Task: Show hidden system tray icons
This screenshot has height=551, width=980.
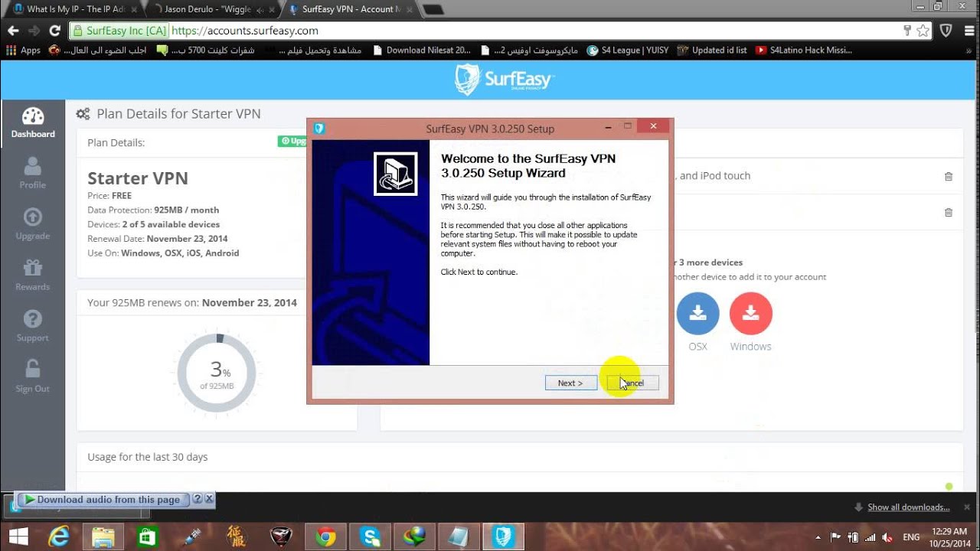Action: 819,536
